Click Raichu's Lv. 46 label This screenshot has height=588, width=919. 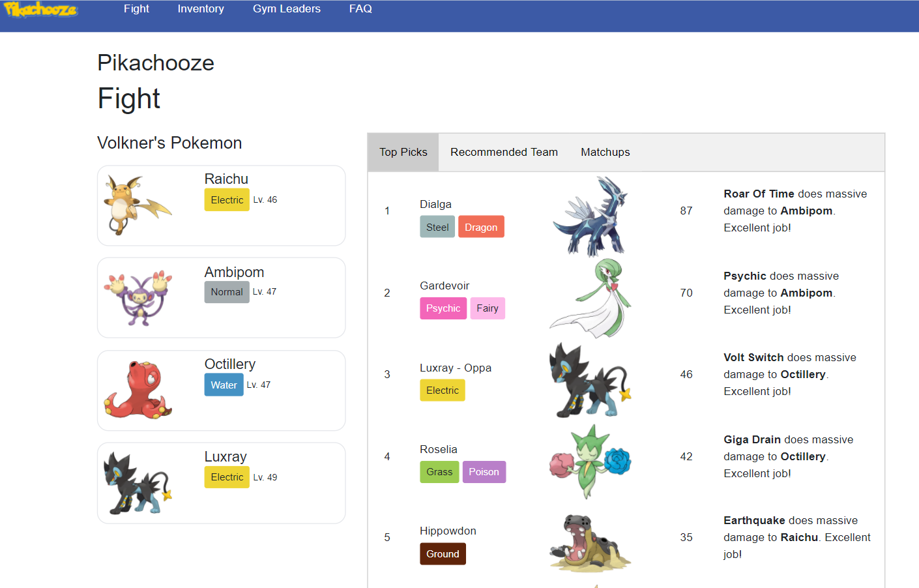point(265,199)
